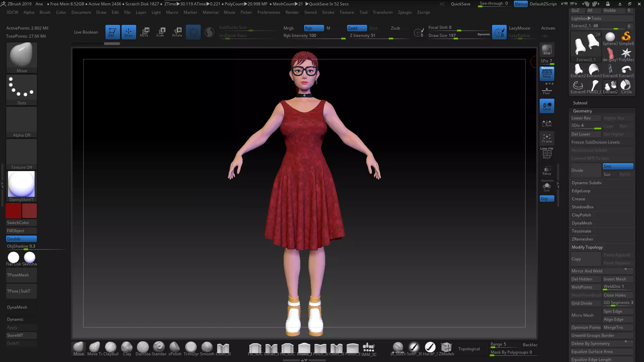Select the IMM_3D brush icon
Screen dimensions: 644x362
pos(369,349)
